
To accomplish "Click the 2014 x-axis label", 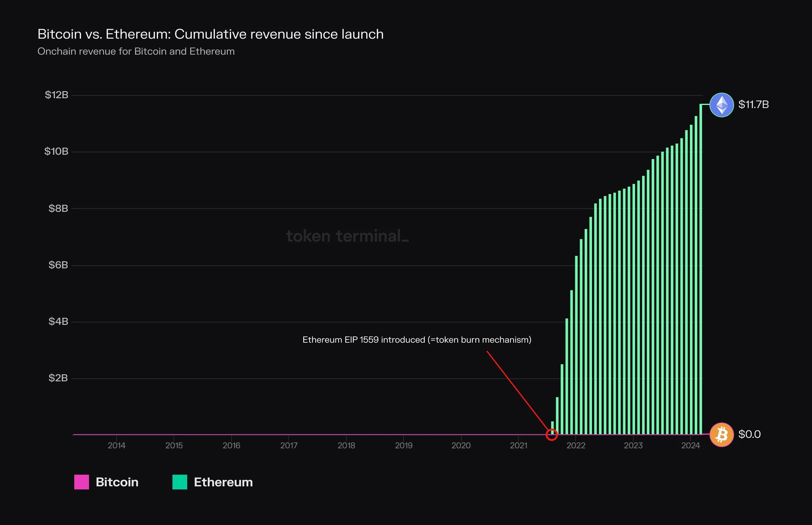I will point(117,445).
